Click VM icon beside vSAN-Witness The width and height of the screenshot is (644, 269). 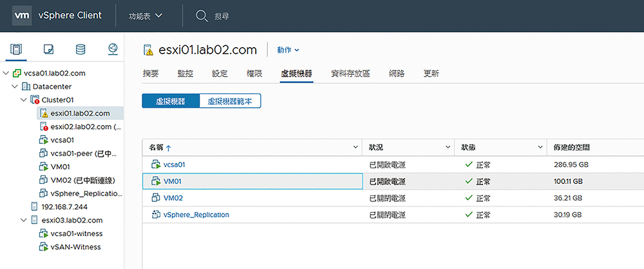pos(44,247)
